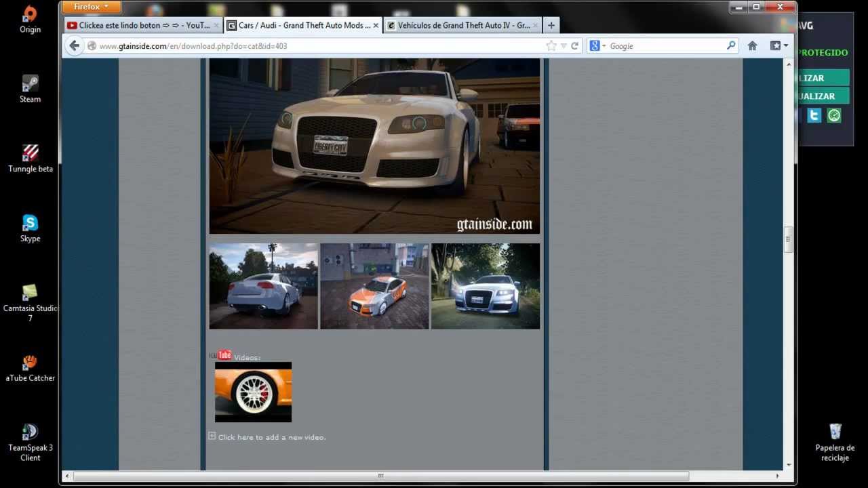Image resolution: width=868 pixels, height=488 pixels.
Task: Click the first AVG green button ending in LIZAR
Action: (824, 78)
